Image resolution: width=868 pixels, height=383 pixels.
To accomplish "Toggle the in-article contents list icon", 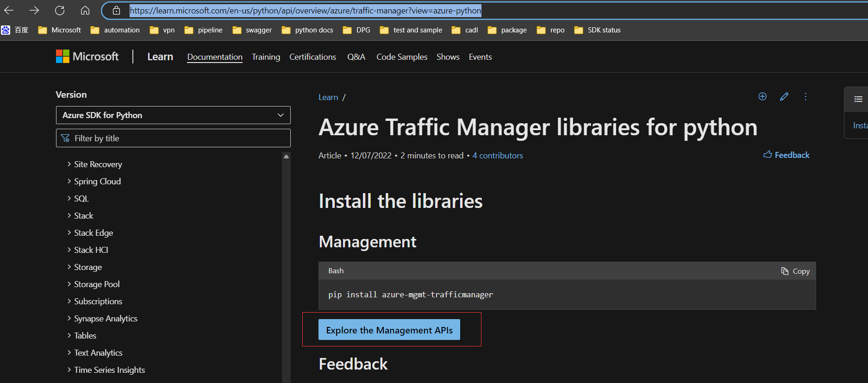I will click(x=858, y=99).
